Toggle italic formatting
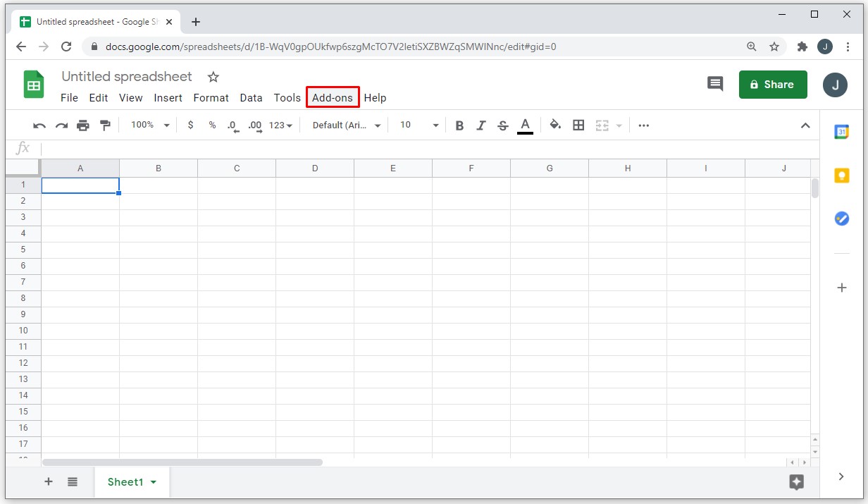This screenshot has width=868, height=504. coord(481,125)
